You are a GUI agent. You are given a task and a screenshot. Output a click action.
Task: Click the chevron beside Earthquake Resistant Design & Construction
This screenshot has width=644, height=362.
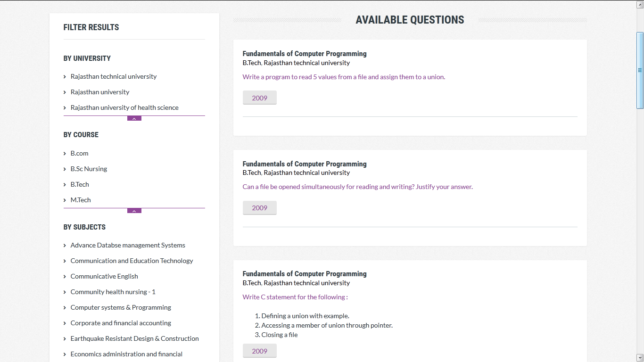tap(65, 338)
